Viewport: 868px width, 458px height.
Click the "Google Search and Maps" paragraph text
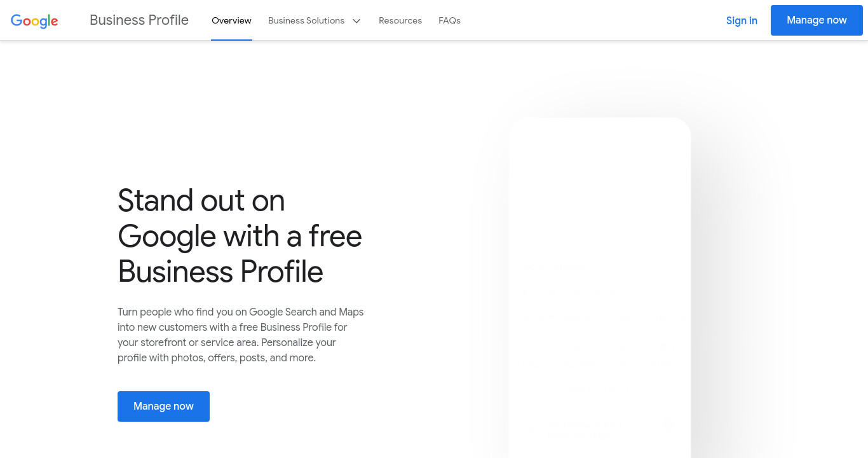(x=306, y=312)
